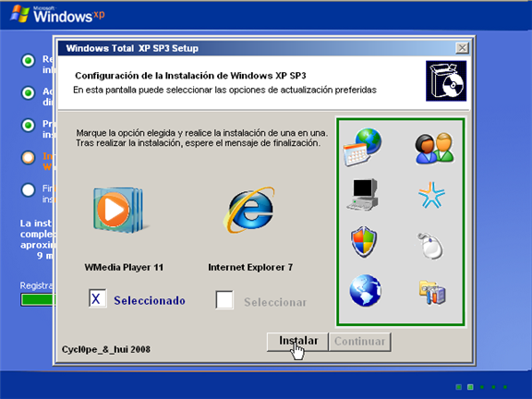Click the Seleccionado label
The height and width of the screenshot is (399, 532).
coord(150,300)
